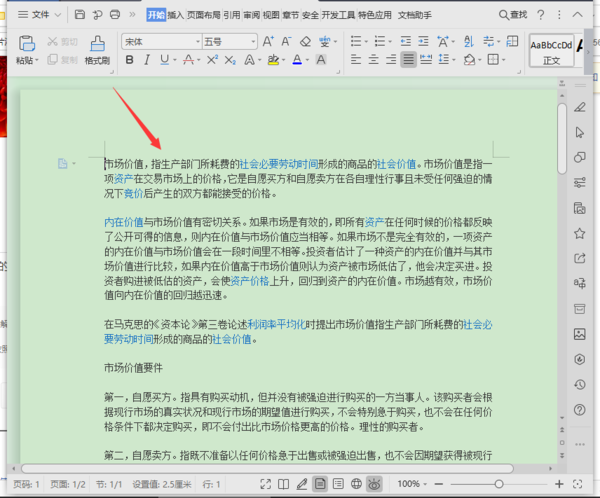Click the superscript X² icon
The image size is (600, 498).
[x=212, y=60]
